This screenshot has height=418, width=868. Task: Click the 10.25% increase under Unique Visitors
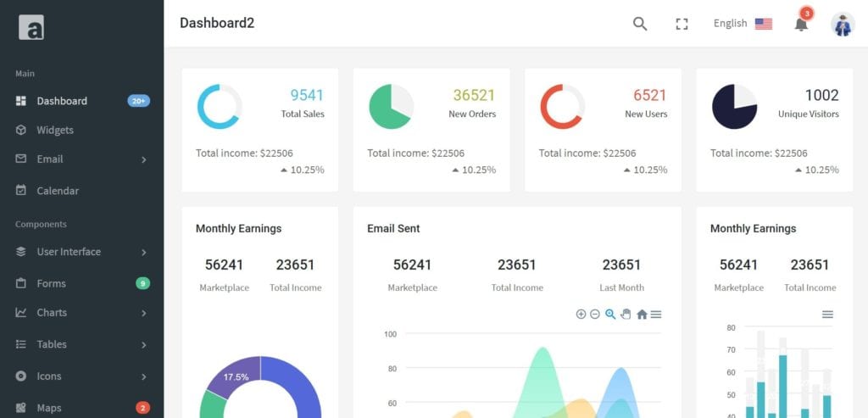(x=817, y=170)
